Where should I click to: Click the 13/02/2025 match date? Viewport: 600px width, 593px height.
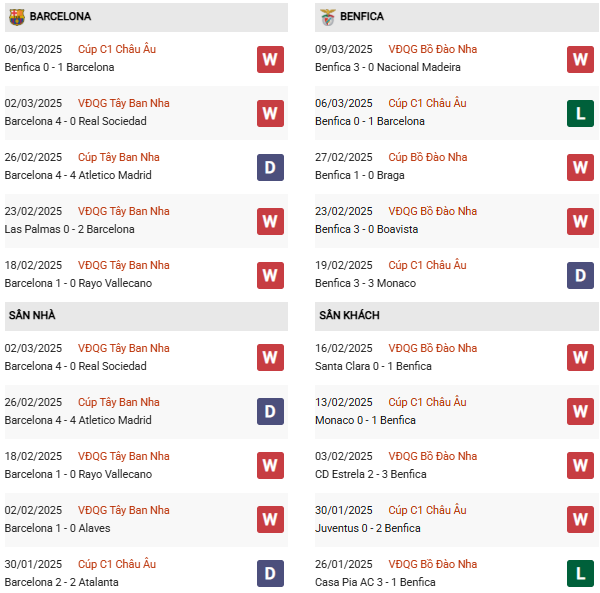pos(343,402)
